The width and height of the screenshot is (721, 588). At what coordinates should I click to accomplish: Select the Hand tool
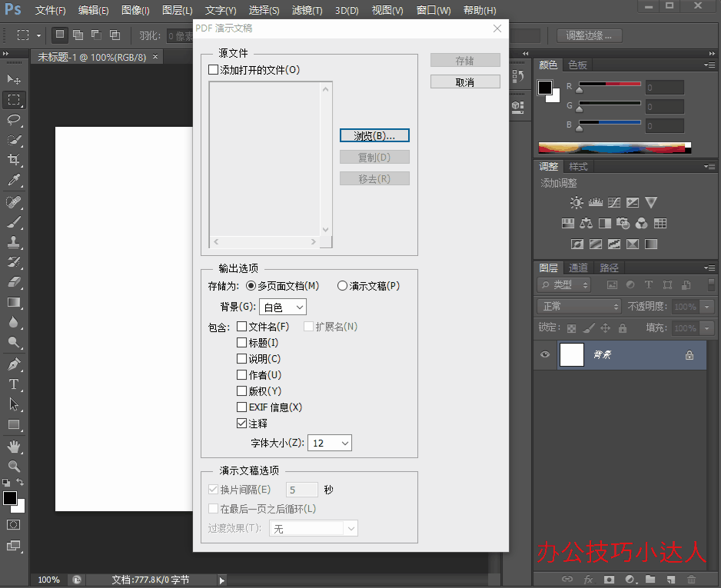click(x=14, y=447)
